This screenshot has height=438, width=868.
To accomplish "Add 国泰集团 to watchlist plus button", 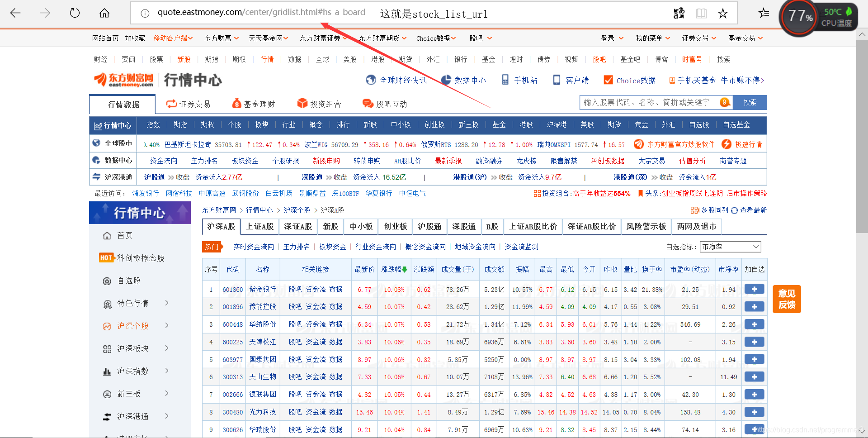I will tap(754, 359).
